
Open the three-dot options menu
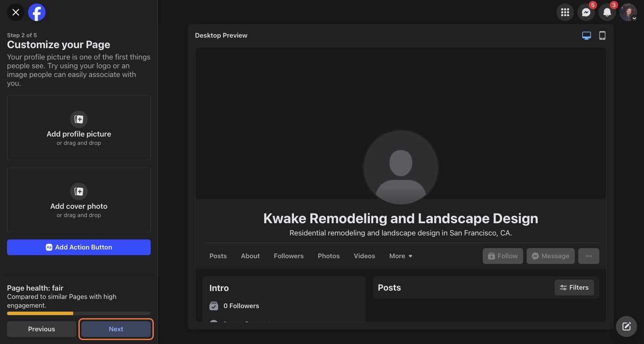pyautogui.click(x=589, y=256)
